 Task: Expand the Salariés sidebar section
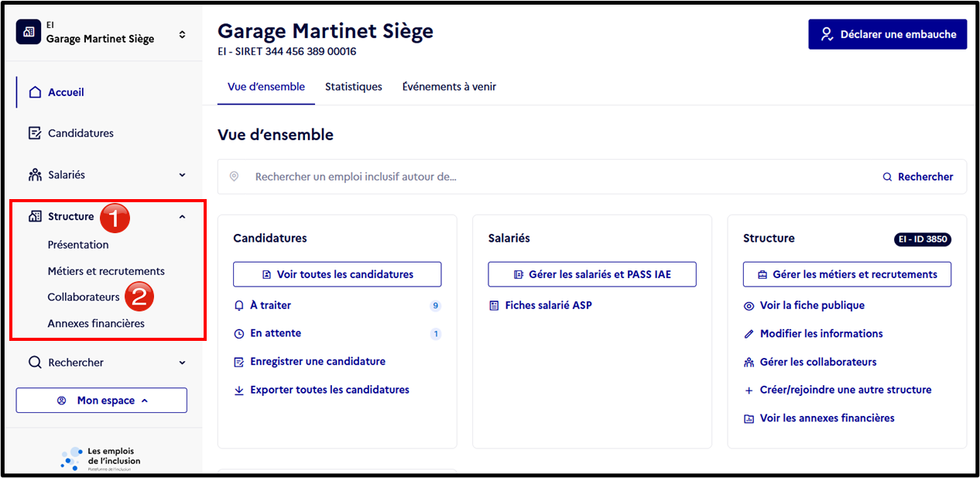(x=182, y=175)
